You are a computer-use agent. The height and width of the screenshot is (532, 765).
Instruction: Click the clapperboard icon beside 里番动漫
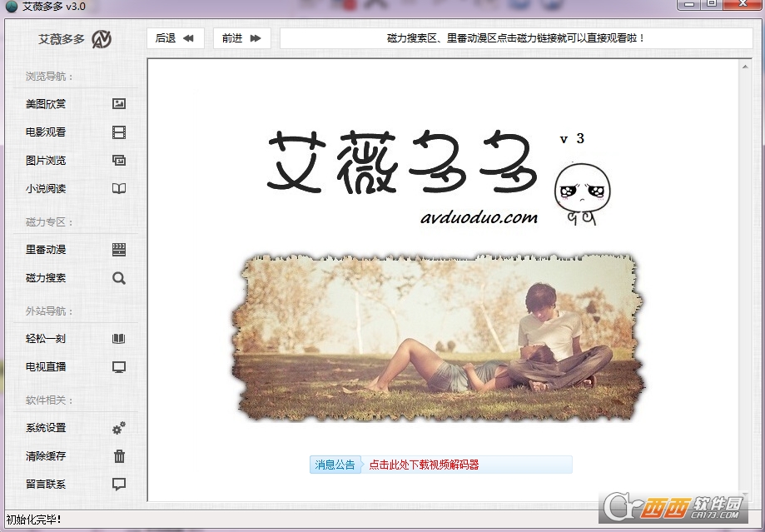point(119,250)
